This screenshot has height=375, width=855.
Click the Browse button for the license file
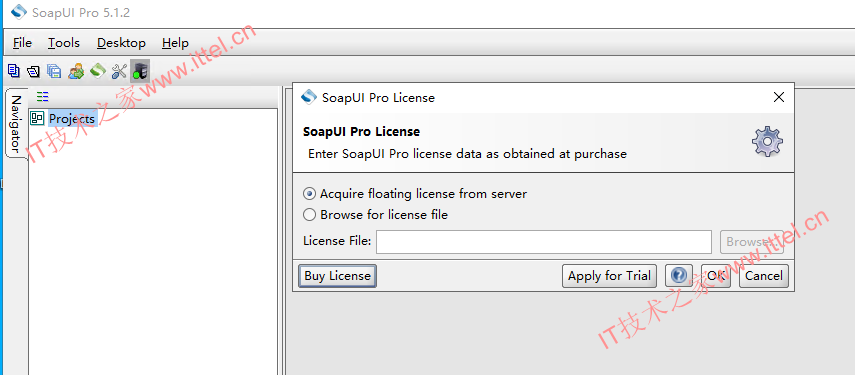(x=752, y=241)
